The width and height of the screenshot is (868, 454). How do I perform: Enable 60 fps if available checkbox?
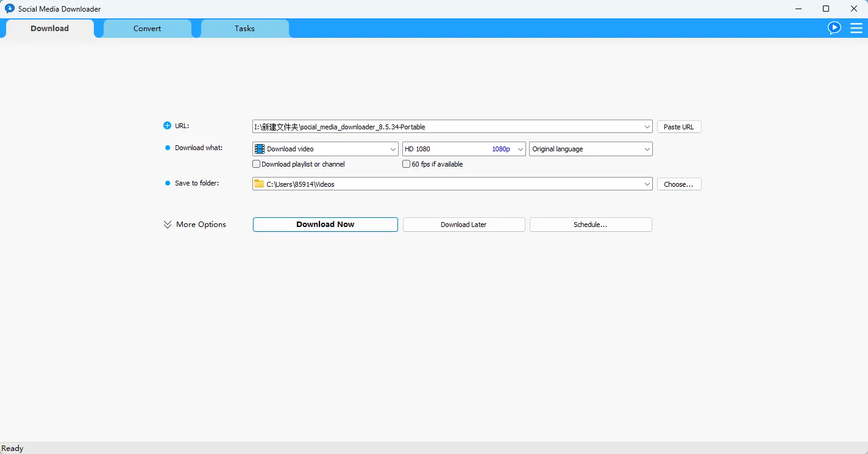pos(407,164)
